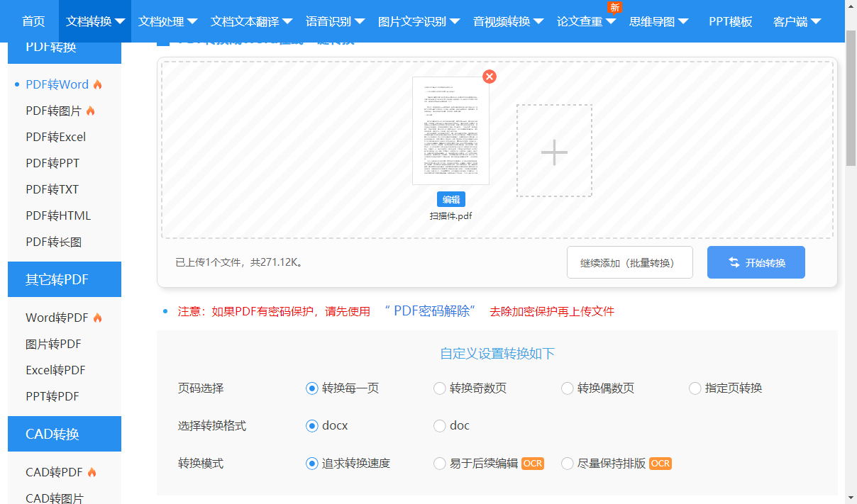Open 图片转PDF in sidebar
Screen dimensions: 857x504
pyautogui.click(x=54, y=344)
